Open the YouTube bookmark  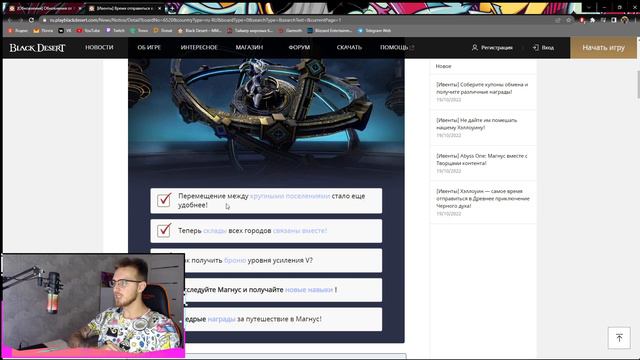click(x=88, y=31)
